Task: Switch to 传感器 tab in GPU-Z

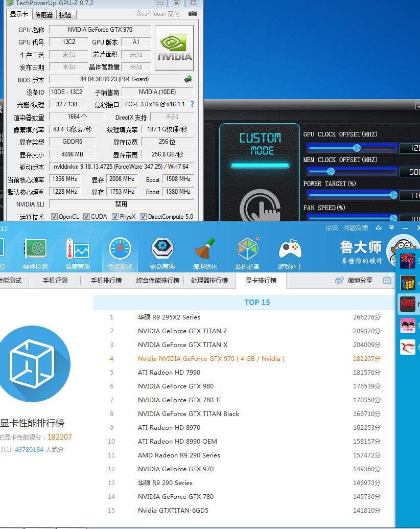Action: pyautogui.click(x=44, y=15)
